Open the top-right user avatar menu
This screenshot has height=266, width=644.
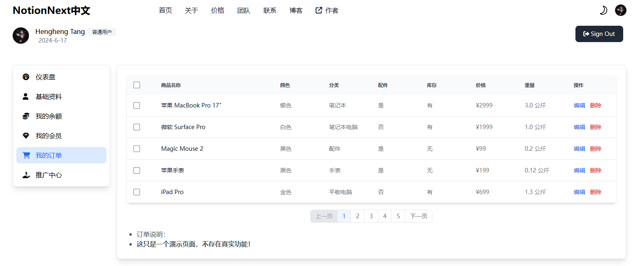click(621, 10)
